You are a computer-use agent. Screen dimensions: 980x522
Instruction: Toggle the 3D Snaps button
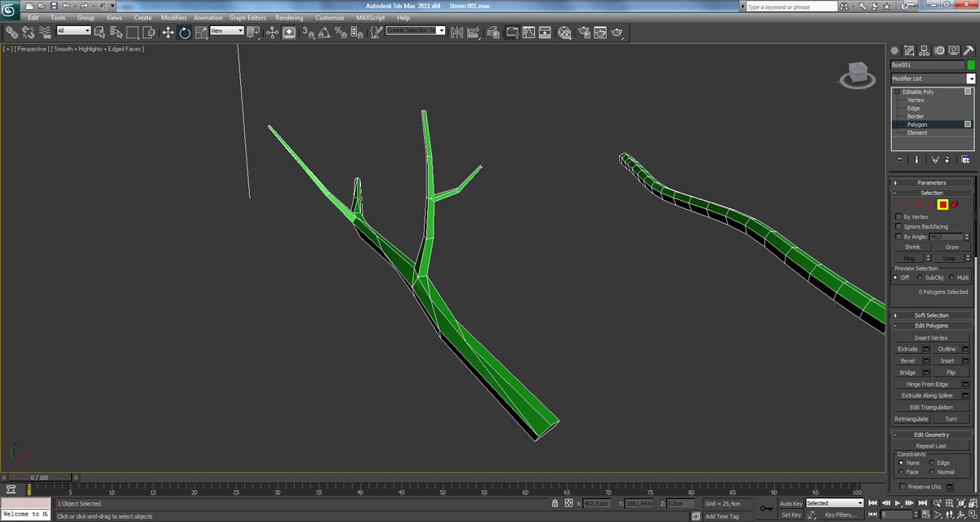point(308,32)
